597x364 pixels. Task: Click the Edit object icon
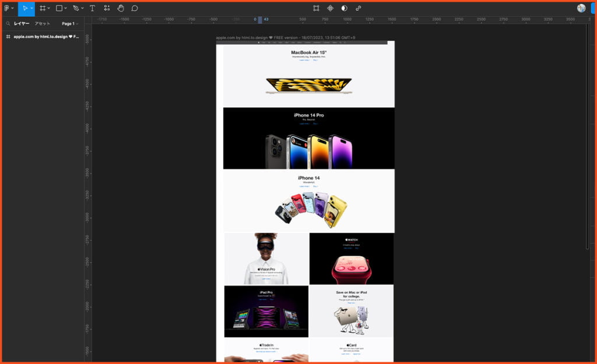tap(316, 9)
